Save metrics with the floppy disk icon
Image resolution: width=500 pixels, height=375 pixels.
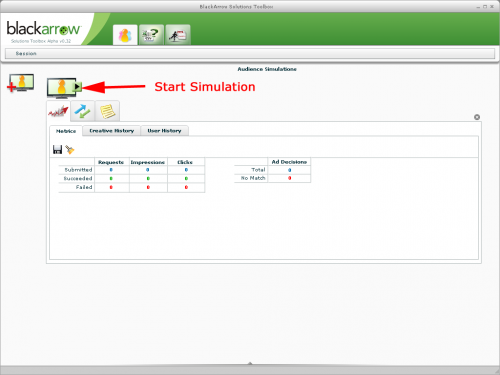point(57,150)
